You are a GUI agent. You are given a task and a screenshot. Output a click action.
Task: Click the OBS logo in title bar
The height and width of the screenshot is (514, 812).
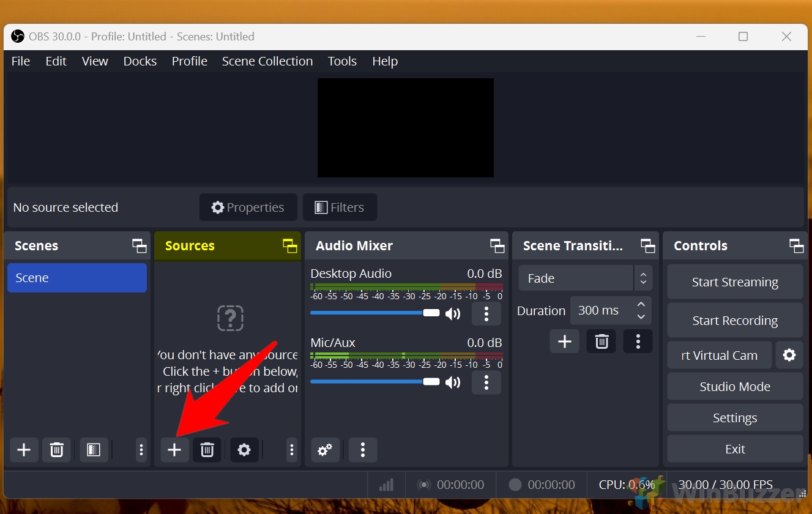pos(18,37)
